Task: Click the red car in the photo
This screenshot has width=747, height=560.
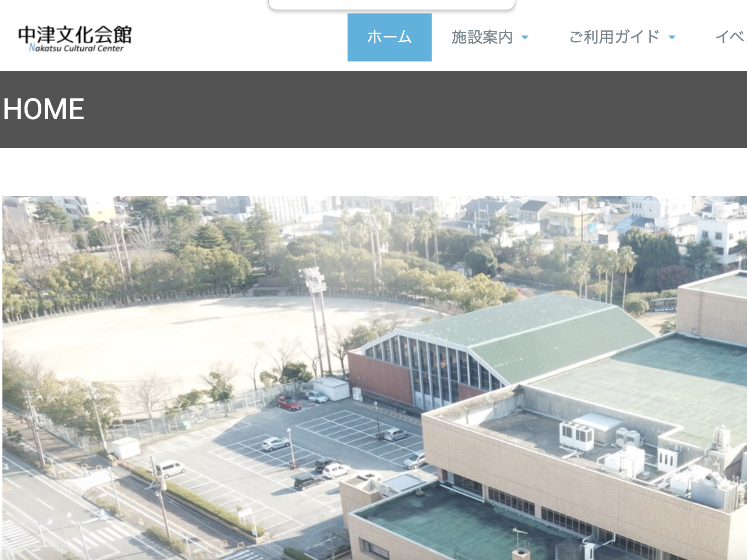Action: (289, 403)
